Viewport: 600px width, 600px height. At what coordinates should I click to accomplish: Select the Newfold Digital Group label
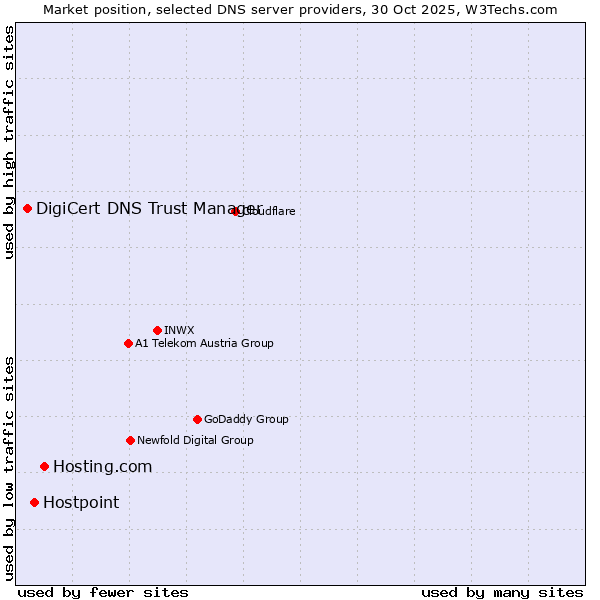[x=195, y=440]
